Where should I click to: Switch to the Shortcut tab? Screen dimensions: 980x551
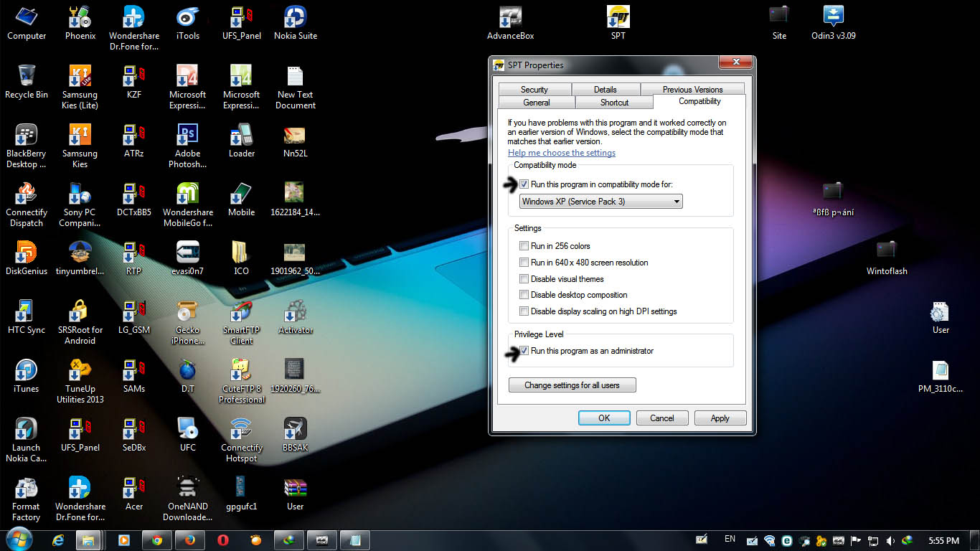615,103
